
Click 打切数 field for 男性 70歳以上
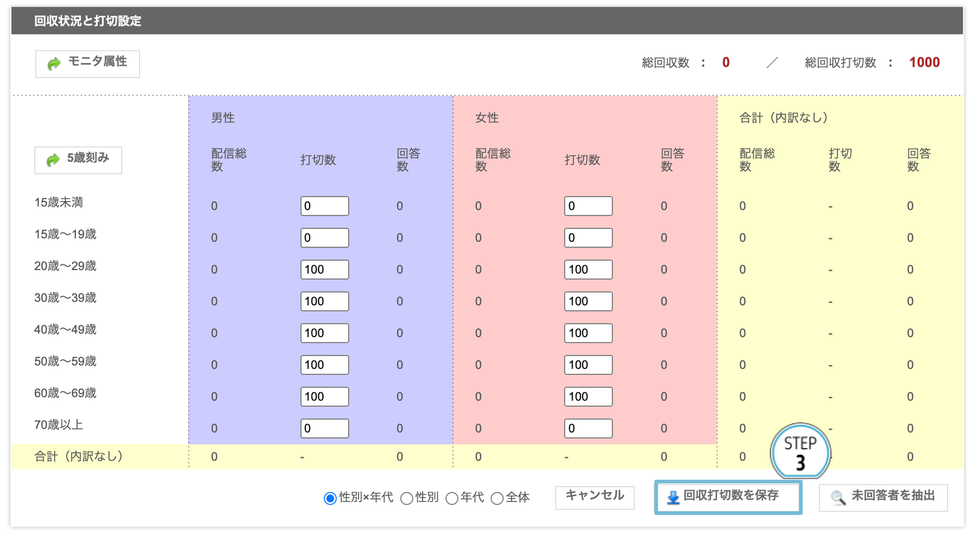(324, 428)
